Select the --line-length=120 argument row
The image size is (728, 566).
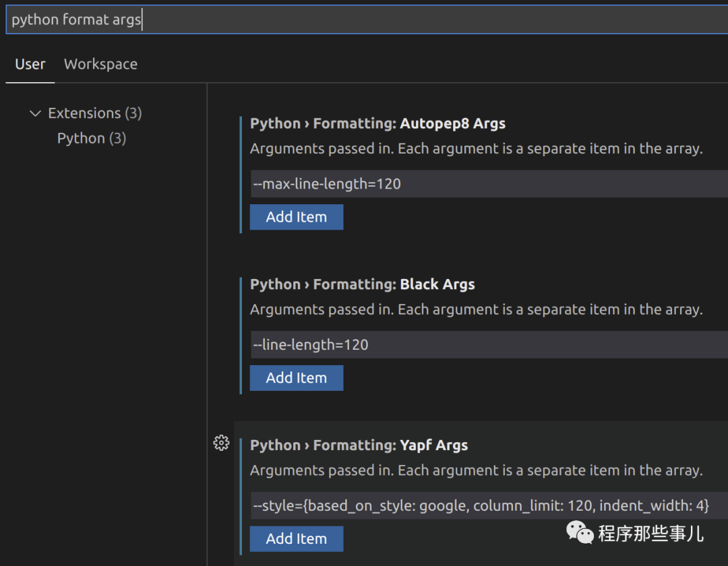tap(489, 345)
